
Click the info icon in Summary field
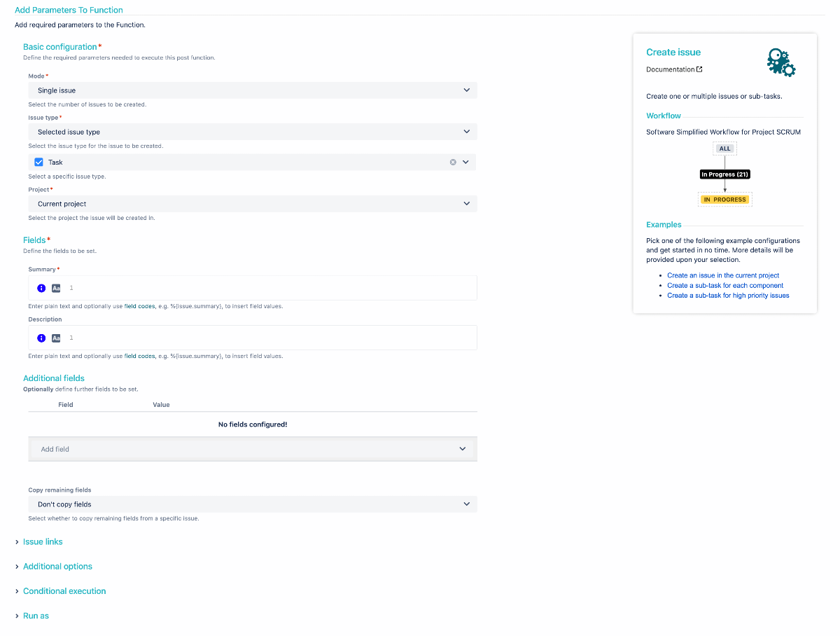click(x=41, y=288)
